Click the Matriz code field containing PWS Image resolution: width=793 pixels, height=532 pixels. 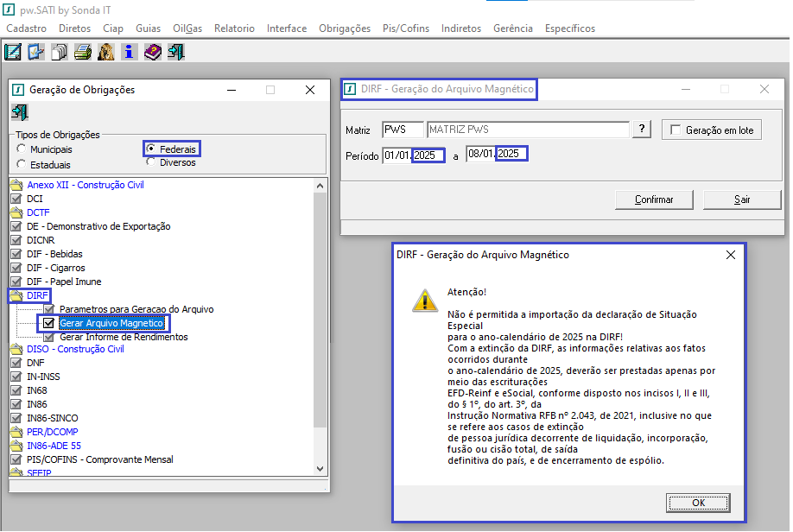pyautogui.click(x=403, y=130)
